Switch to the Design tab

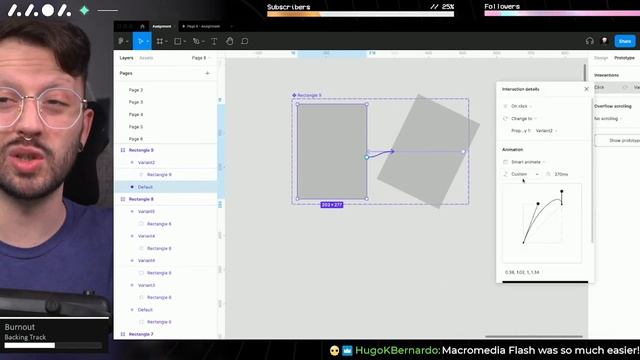pyautogui.click(x=601, y=58)
